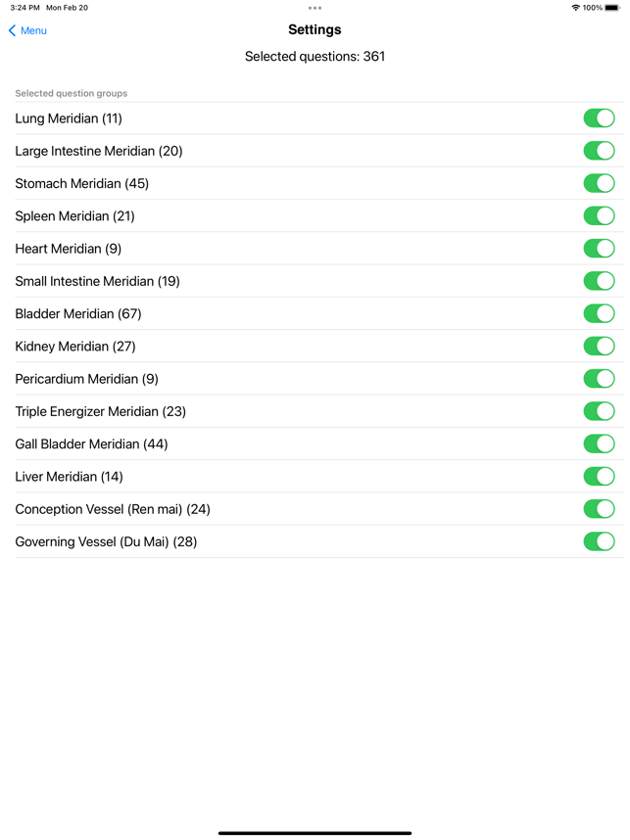Switch off Spleen Meridian group

pos(599,216)
